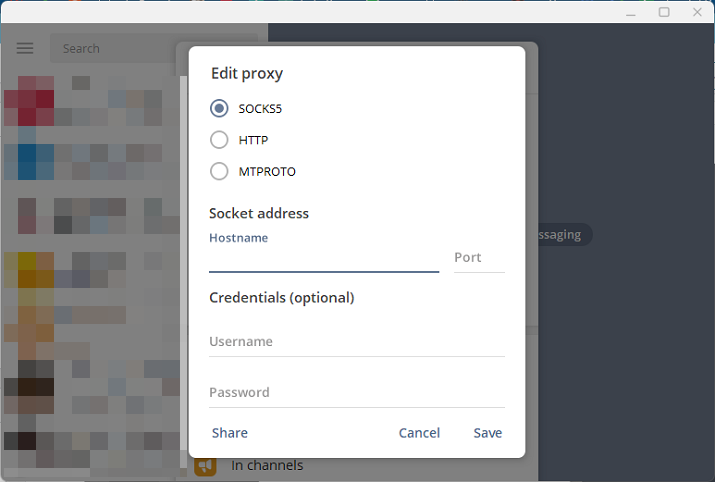Viewport: 715px width, 482px height.
Task: Click the megaphone channels icon
Action: [205, 466]
